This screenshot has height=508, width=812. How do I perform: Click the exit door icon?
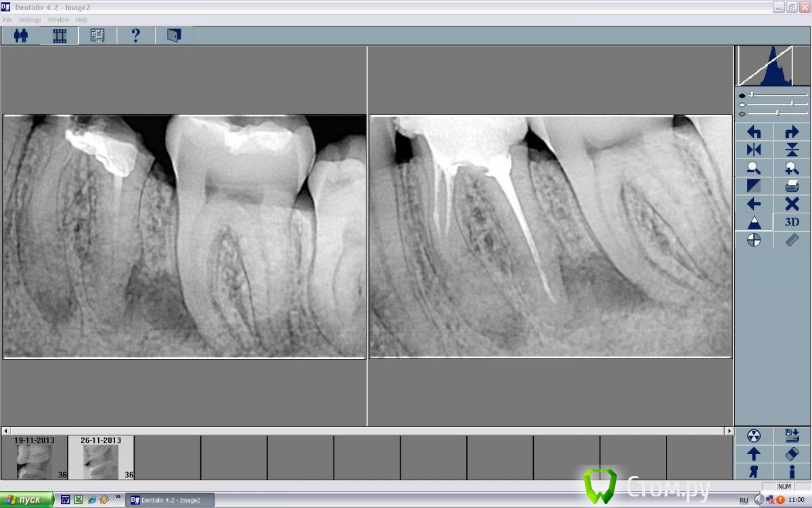(174, 35)
